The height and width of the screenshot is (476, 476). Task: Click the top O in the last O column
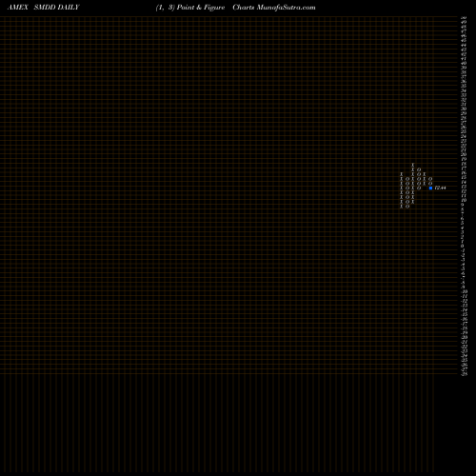click(x=430, y=179)
